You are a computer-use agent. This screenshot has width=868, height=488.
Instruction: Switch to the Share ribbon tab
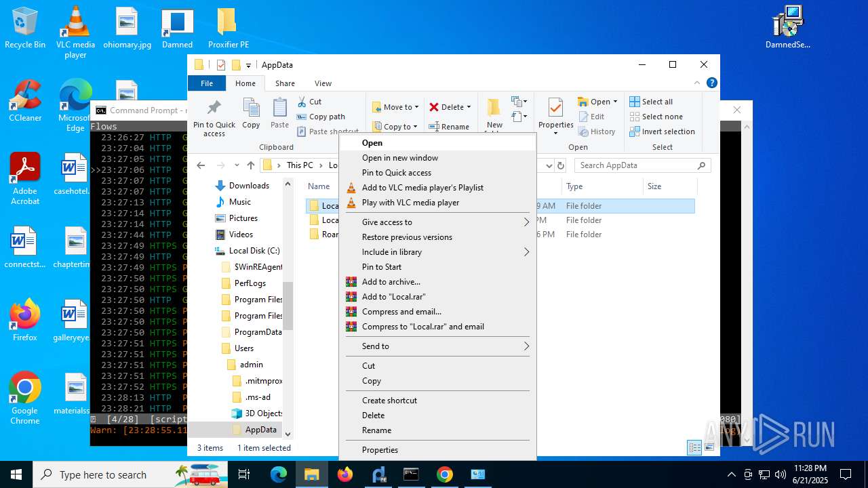tap(285, 83)
